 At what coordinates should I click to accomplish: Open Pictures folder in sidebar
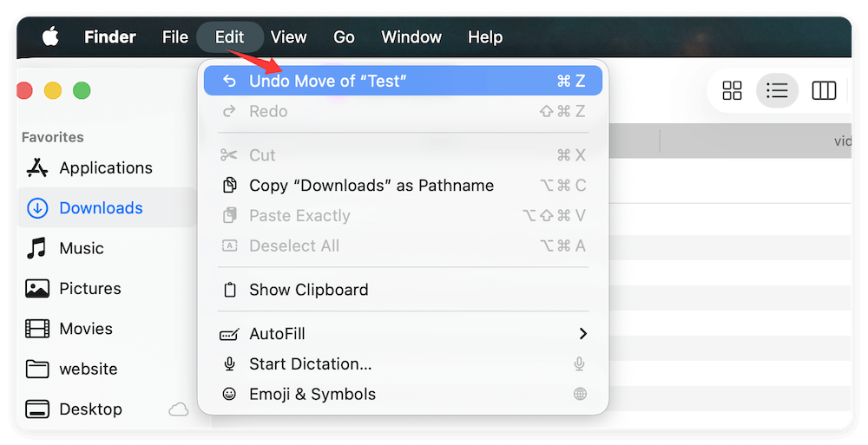[89, 289]
